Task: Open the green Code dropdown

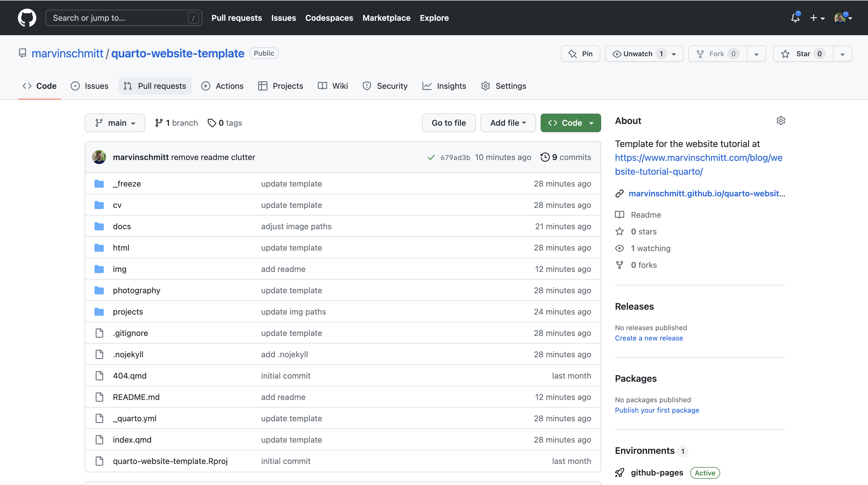Action: coord(571,123)
